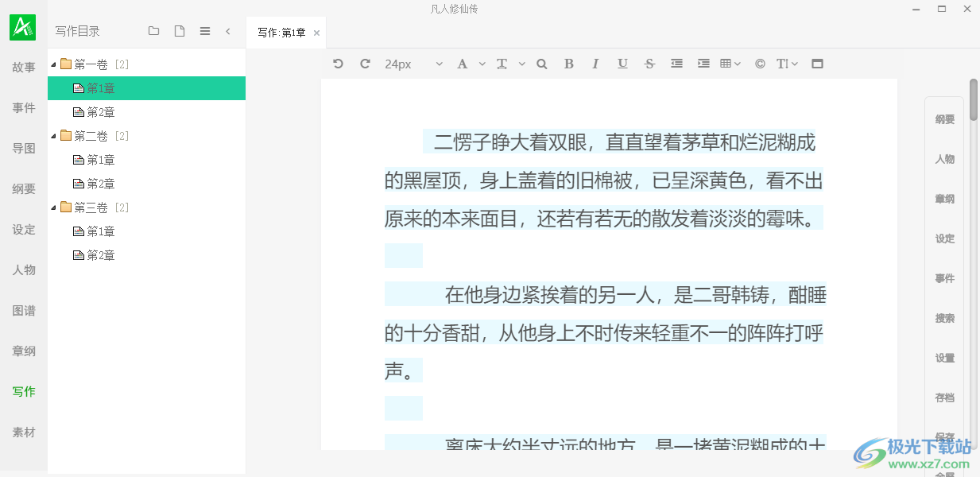Click the redo arrow in the toolbar
This screenshot has height=477, width=980.
coord(365,64)
